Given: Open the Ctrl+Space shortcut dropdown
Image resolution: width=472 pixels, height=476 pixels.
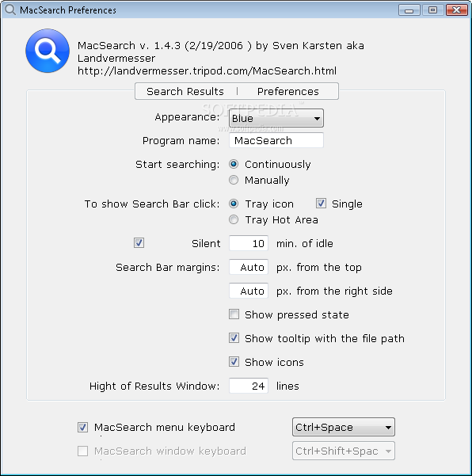Looking at the screenshot, I should point(344,427).
